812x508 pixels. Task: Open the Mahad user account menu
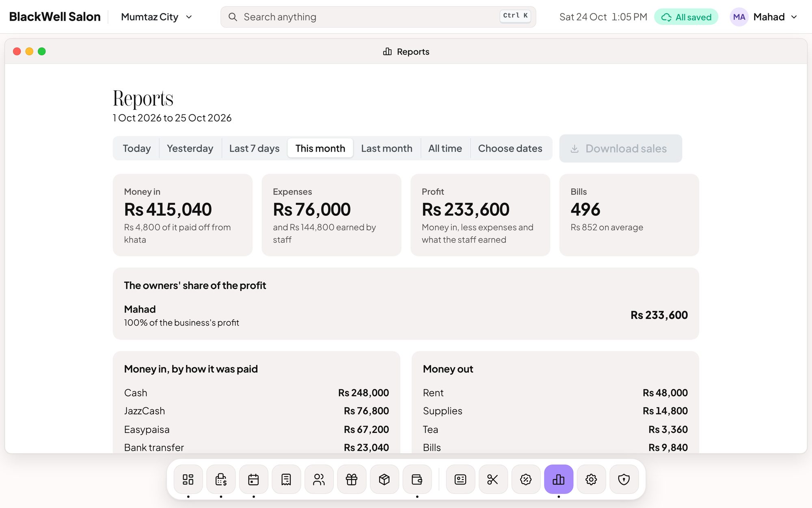click(764, 17)
